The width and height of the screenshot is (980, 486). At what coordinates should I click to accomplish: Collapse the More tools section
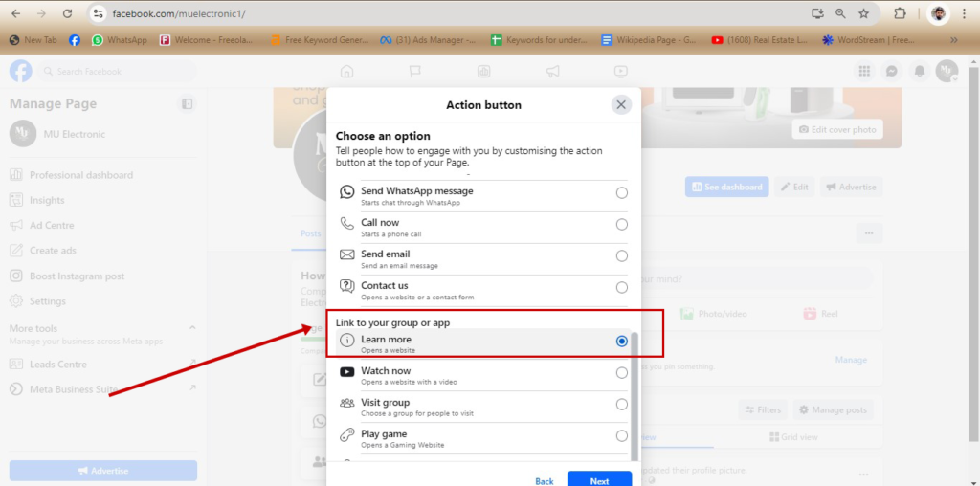tap(192, 327)
